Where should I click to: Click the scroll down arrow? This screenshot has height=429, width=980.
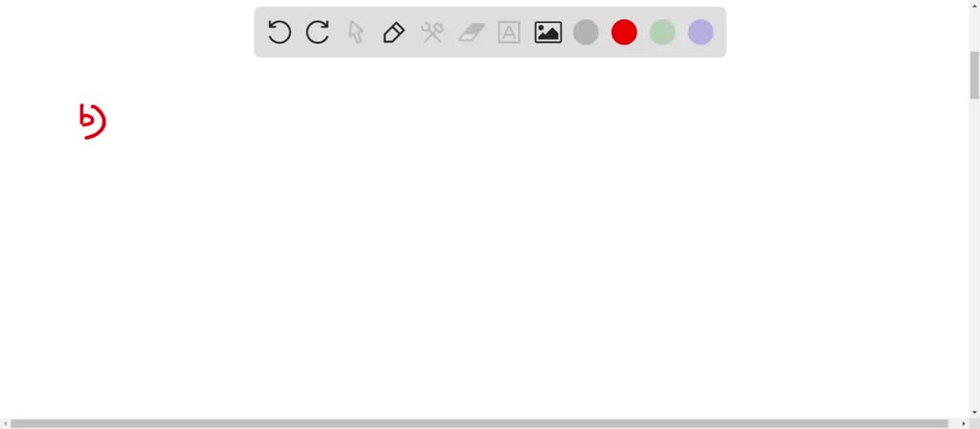(974, 413)
